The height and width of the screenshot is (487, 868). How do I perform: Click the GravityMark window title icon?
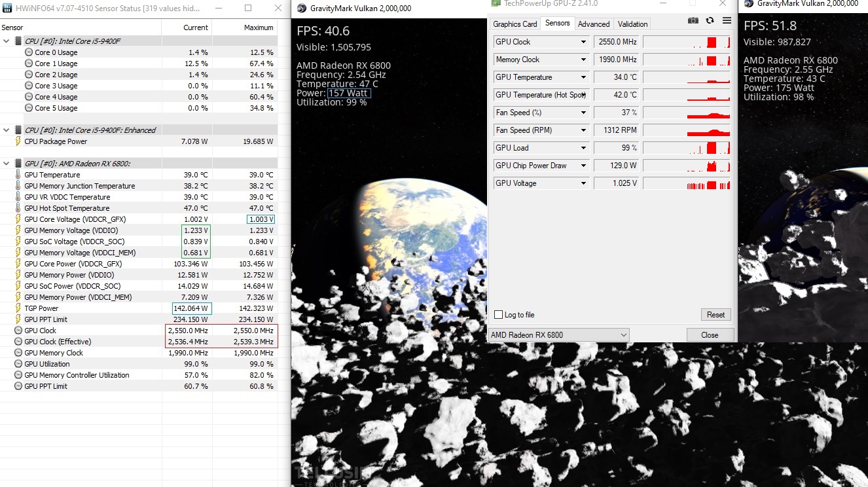point(301,9)
